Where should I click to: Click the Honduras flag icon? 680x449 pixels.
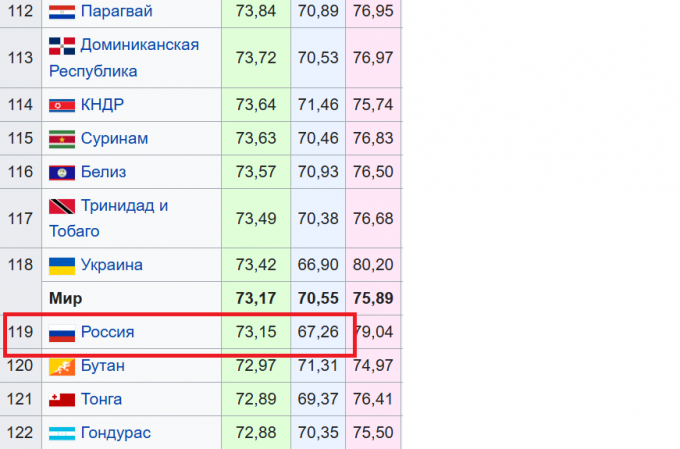click(x=62, y=433)
